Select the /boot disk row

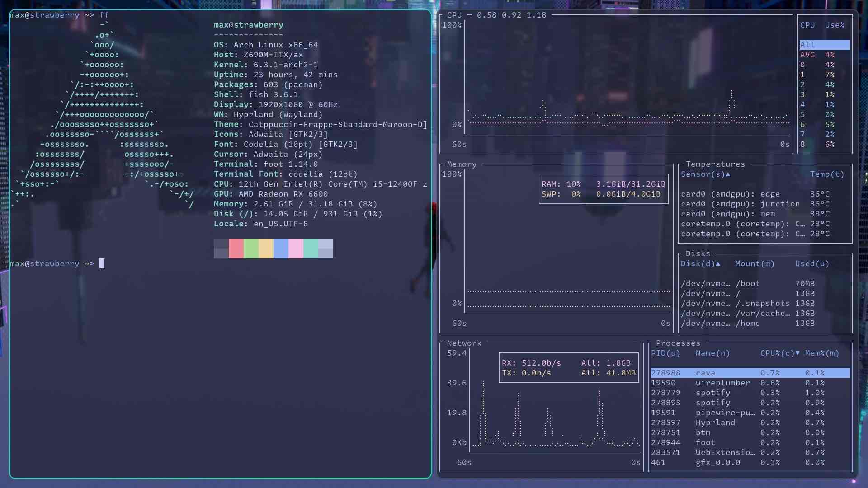(765, 283)
